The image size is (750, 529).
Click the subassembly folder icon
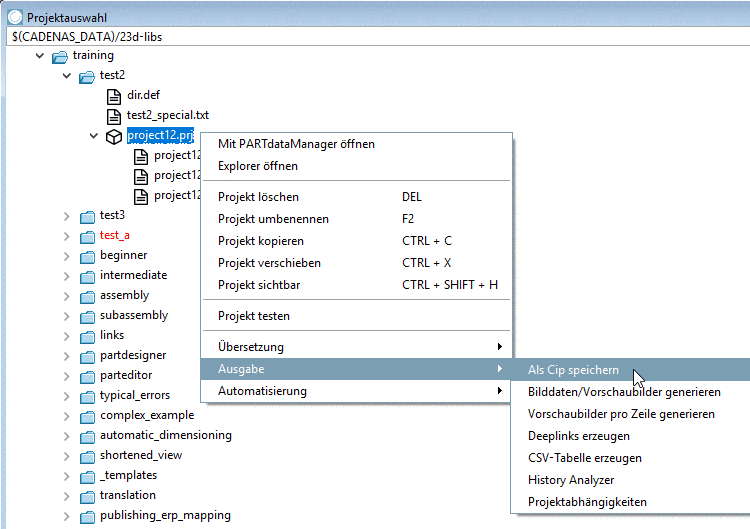click(x=87, y=317)
